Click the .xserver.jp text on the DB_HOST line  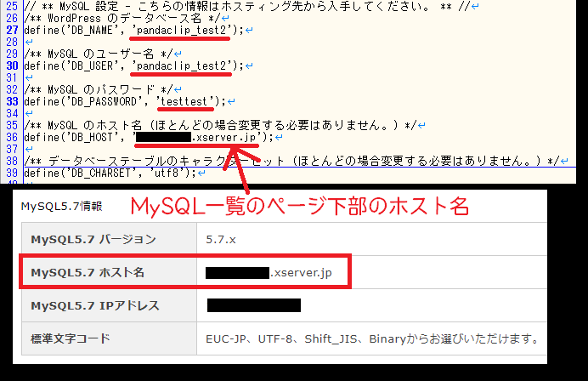coord(223,138)
